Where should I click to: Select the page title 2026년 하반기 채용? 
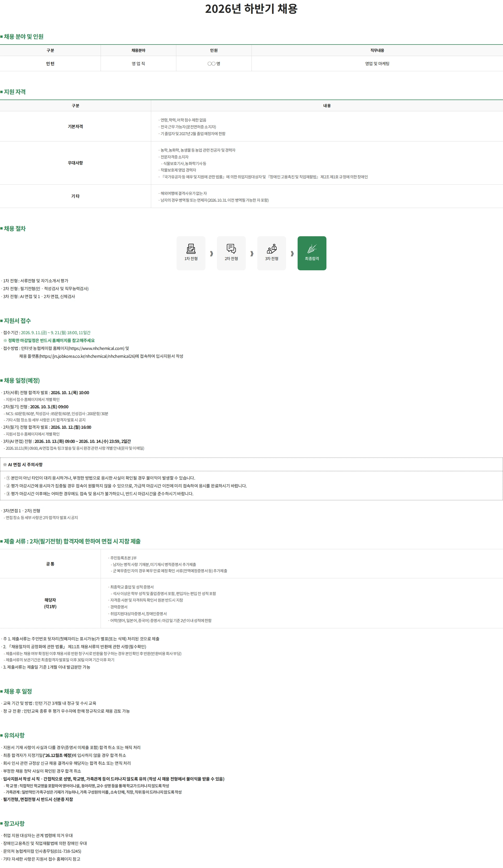(251, 9)
